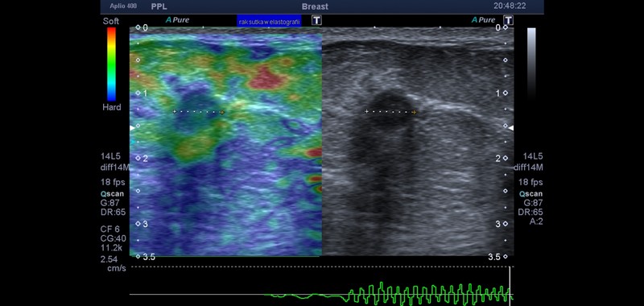Click the T icon above elastography panel

click(316, 20)
